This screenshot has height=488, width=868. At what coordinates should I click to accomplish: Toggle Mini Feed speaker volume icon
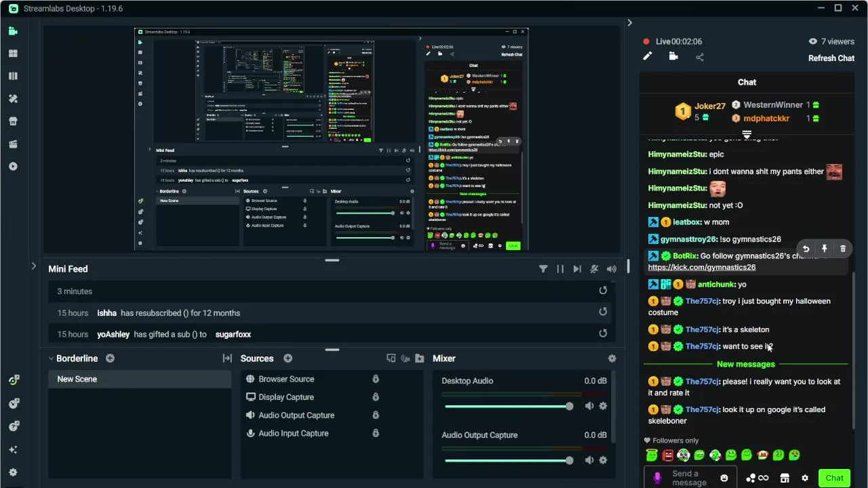(612, 269)
